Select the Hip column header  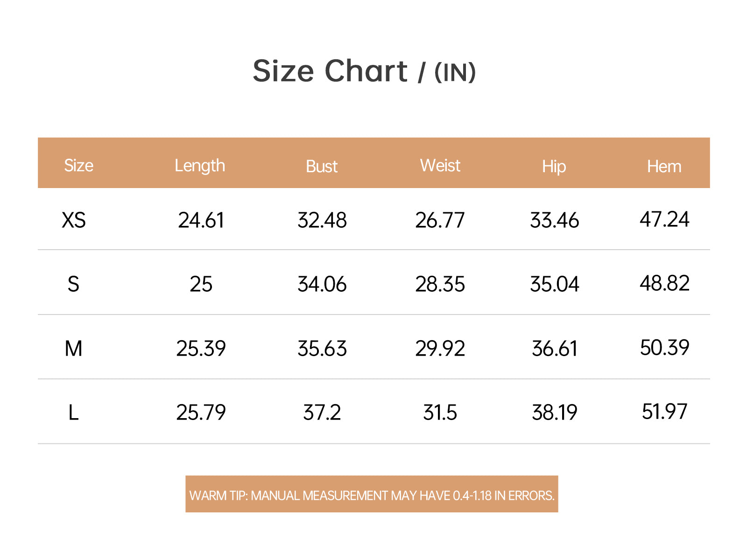click(x=554, y=167)
